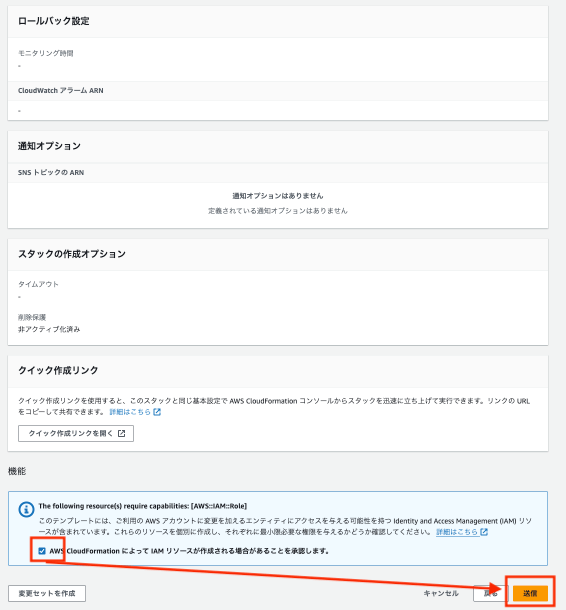Click the SNS トピックの ARN column header

(51, 172)
